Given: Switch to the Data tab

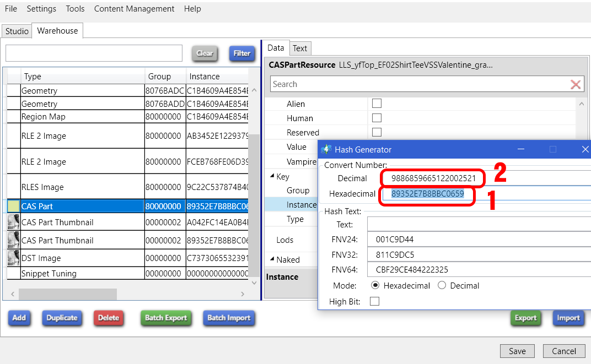Looking at the screenshot, I should click(276, 48).
